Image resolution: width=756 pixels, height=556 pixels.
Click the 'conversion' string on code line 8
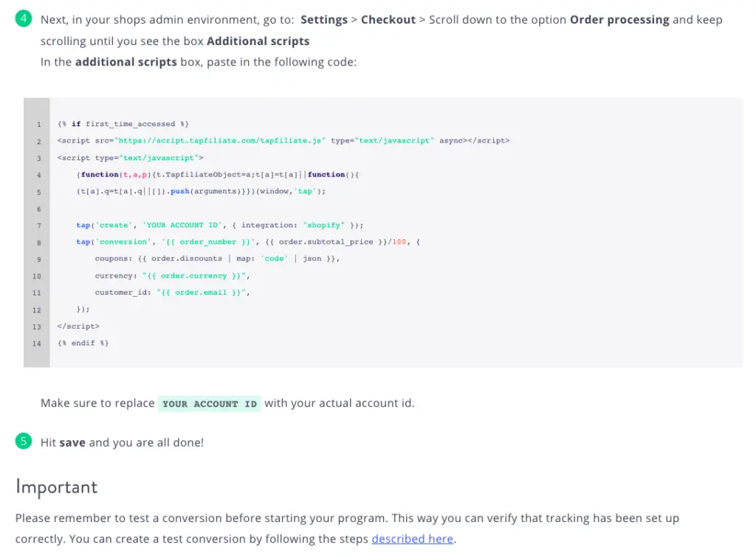(122, 241)
